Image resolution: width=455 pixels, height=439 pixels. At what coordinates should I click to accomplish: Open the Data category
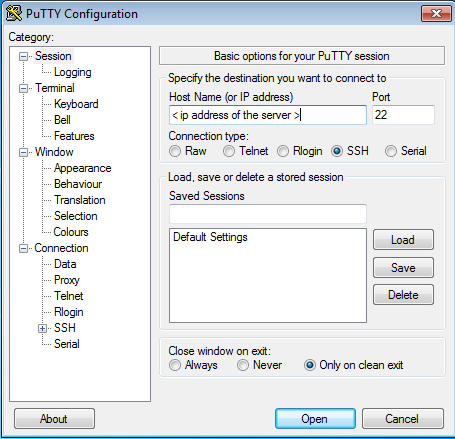pyautogui.click(x=65, y=264)
